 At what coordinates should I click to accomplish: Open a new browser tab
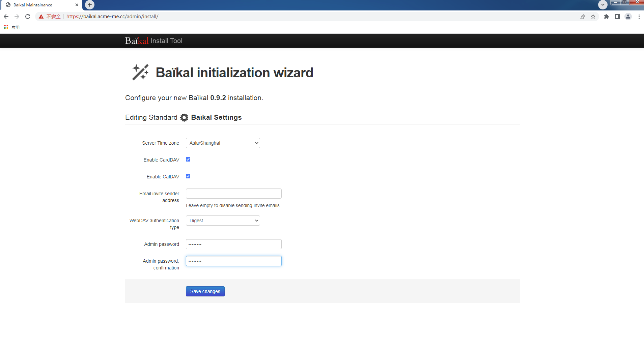90,5
